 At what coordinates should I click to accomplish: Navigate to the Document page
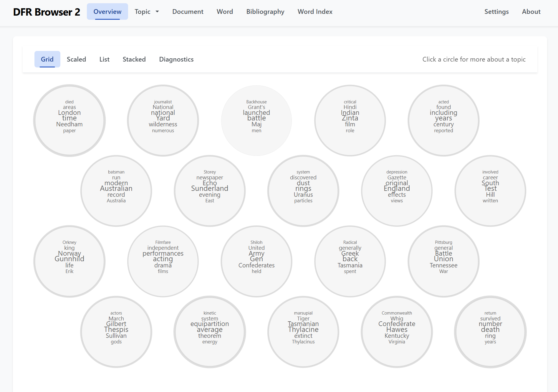coord(188,11)
